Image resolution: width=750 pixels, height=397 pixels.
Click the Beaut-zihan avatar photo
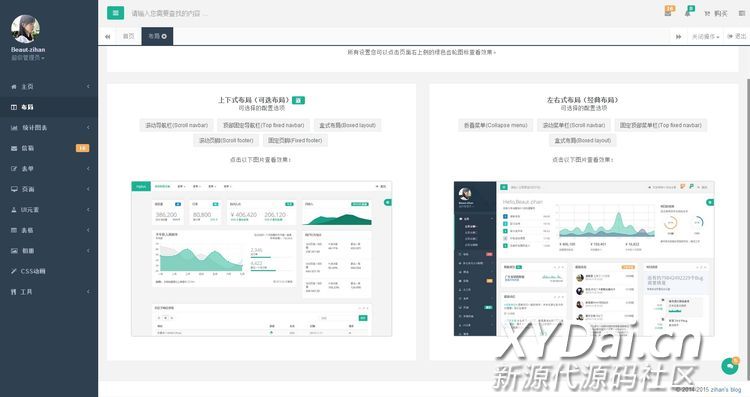25,29
